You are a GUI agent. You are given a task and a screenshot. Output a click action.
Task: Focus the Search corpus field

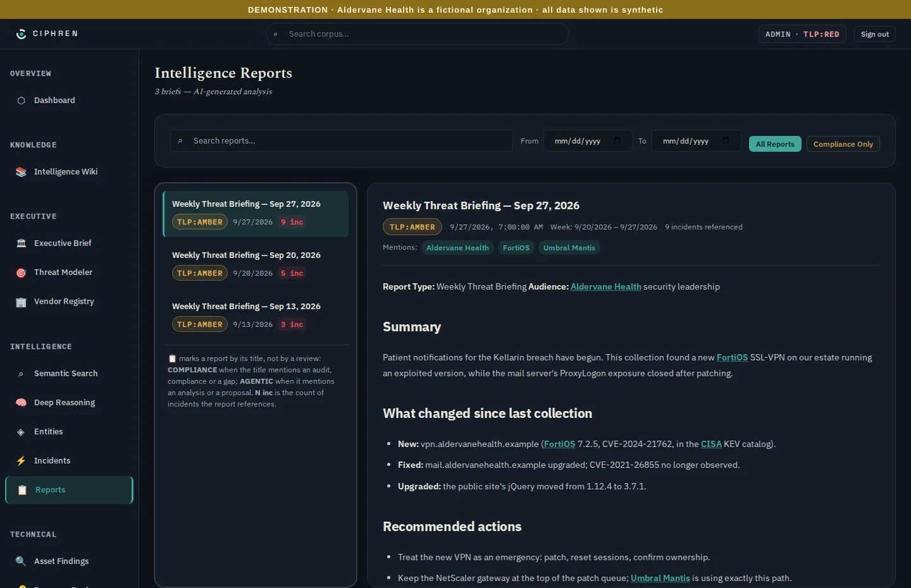coord(418,34)
